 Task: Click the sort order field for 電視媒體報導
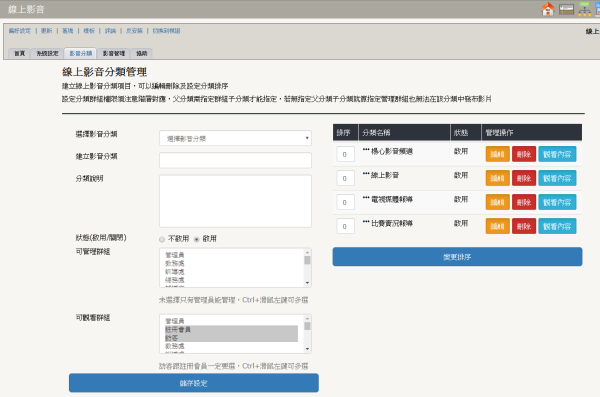(x=346, y=202)
